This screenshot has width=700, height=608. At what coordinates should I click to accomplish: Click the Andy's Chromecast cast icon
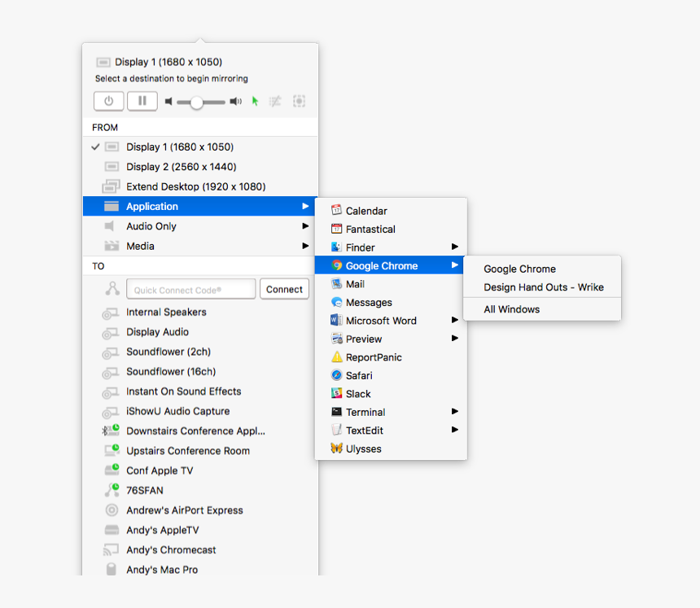point(112,549)
